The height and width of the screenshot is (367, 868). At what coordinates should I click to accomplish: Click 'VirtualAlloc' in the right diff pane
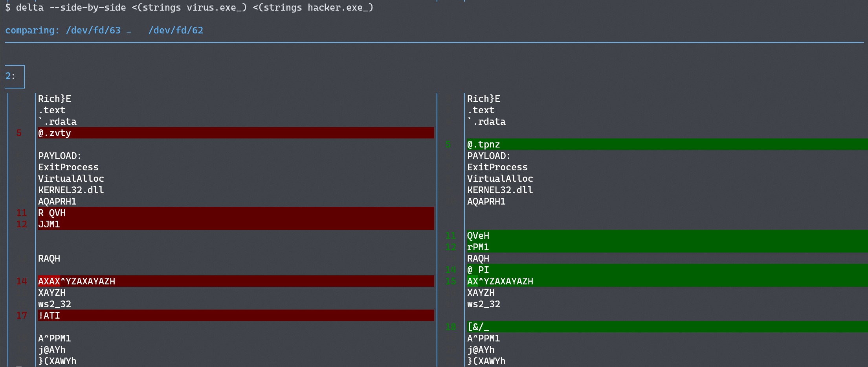point(500,179)
